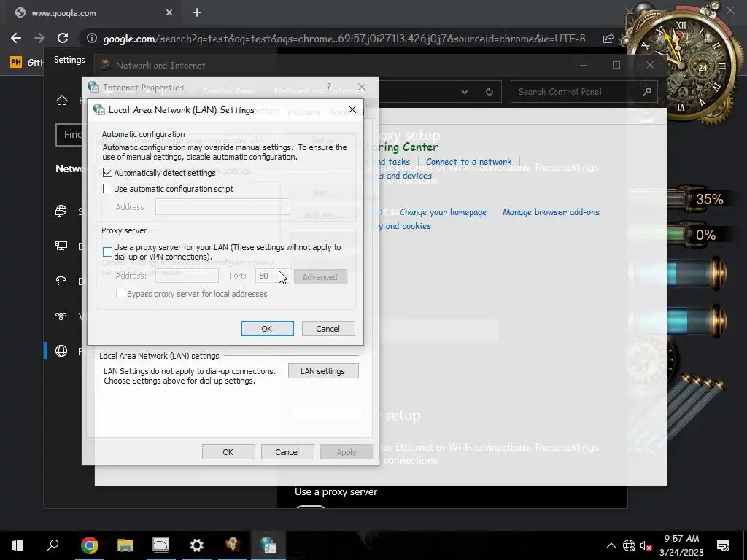The height and width of the screenshot is (560, 747).
Task: Open the notification center icon
Action: 723,545
